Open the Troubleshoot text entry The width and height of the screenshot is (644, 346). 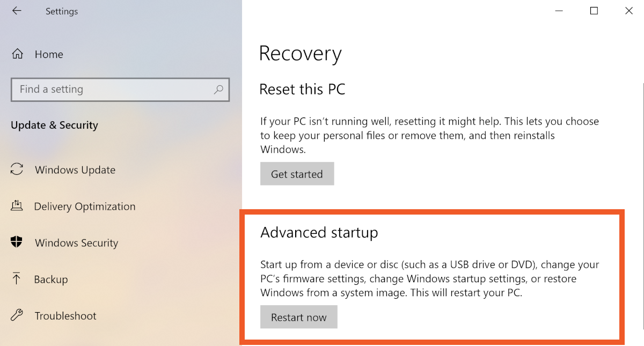point(65,316)
